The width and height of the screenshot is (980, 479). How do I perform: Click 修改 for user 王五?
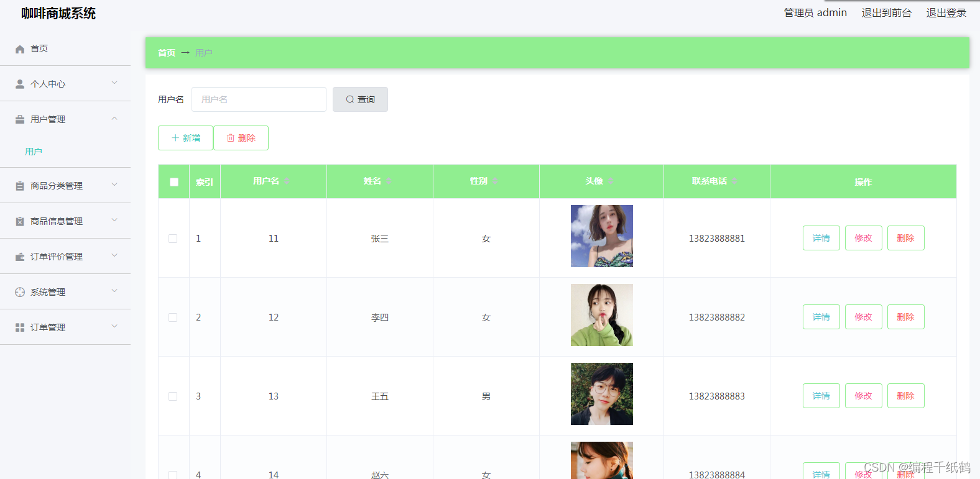[864, 396]
